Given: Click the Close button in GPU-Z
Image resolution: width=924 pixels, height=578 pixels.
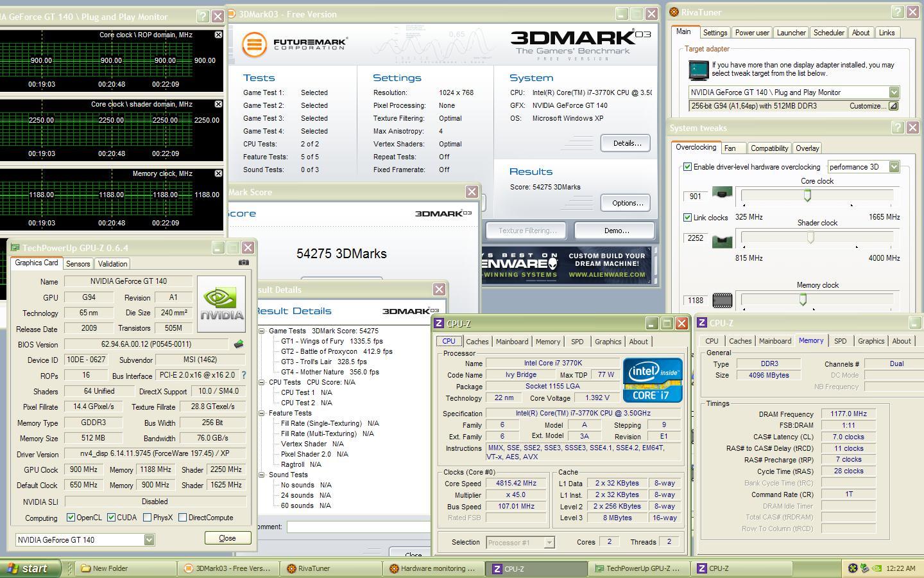Looking at the screenshot, I should [x=228, y=538].
